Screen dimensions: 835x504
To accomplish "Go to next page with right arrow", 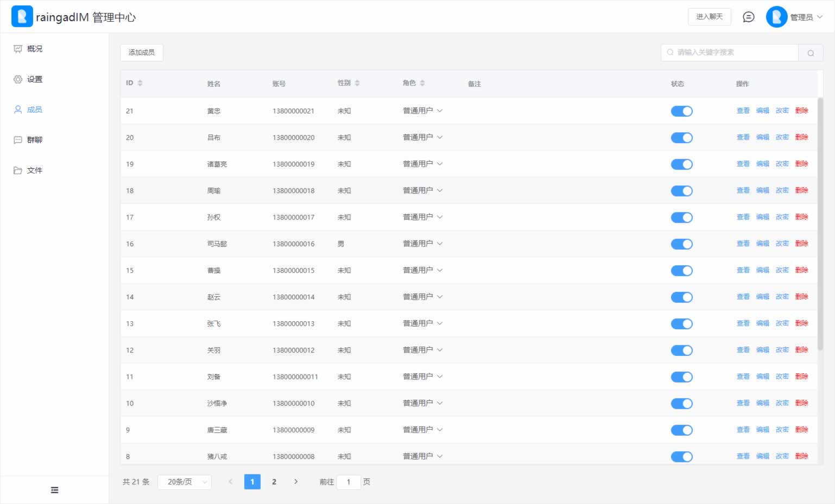I will [296, 482].
